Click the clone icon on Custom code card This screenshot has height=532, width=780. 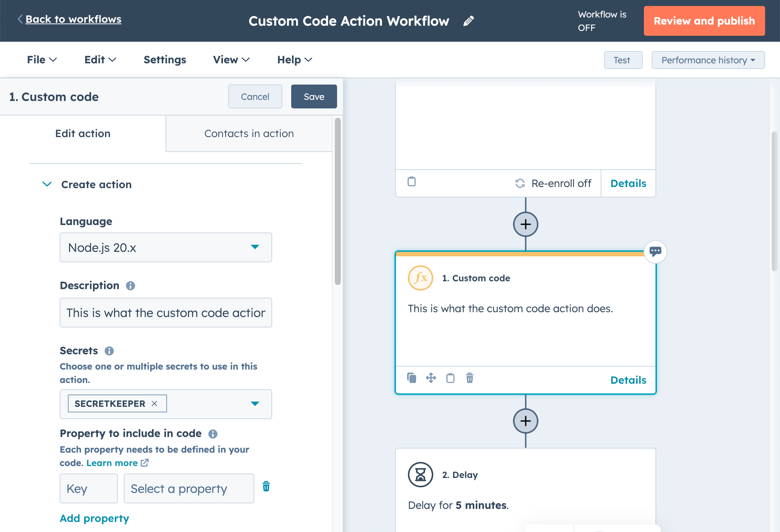[412, 378]
